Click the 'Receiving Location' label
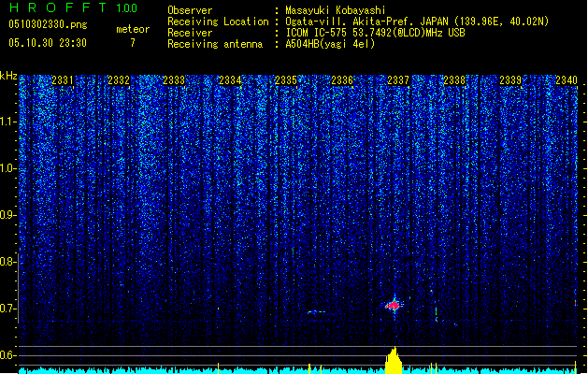This screenshot has height=374, width=588. point(218,22)
